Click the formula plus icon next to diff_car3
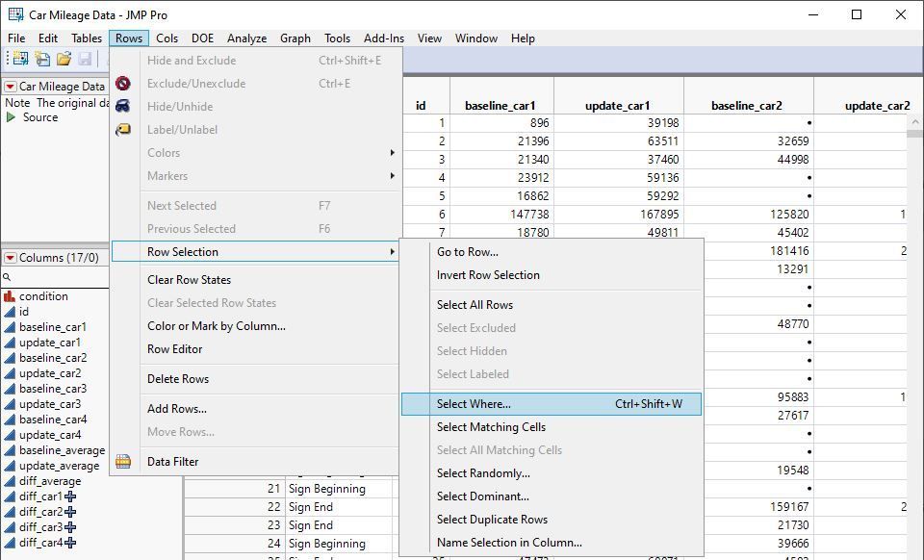This screenshot has height=560, width=924. click(70, 527)
